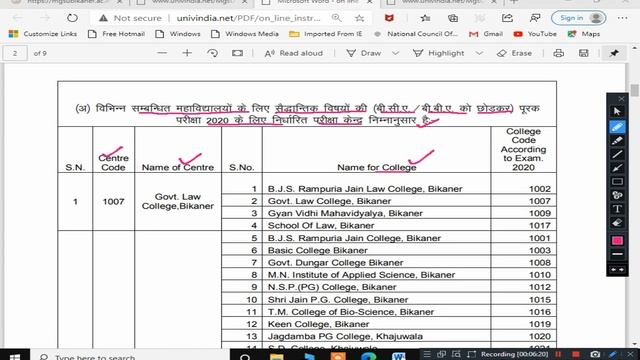This screenshot has width=640, height=360.
Task: Open the pink color swatch picker
Action: click(617, 240)
